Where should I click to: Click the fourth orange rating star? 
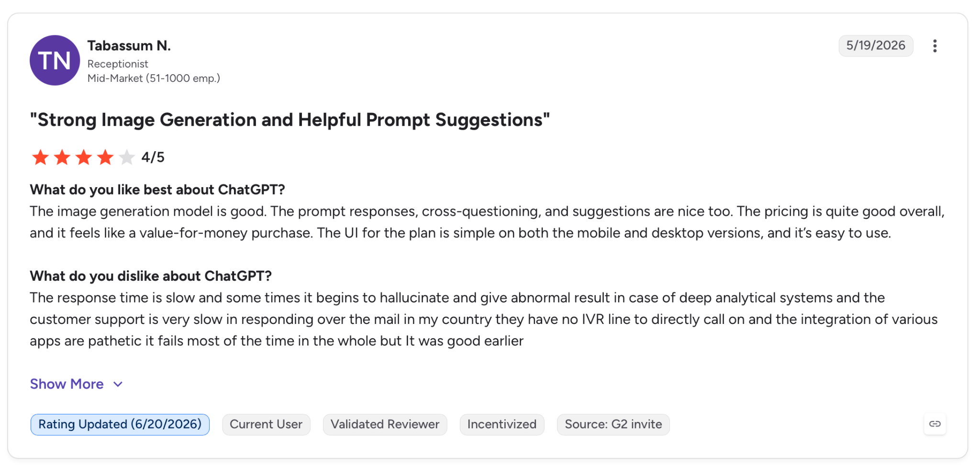pyautogui.click(x=105, y=157)
